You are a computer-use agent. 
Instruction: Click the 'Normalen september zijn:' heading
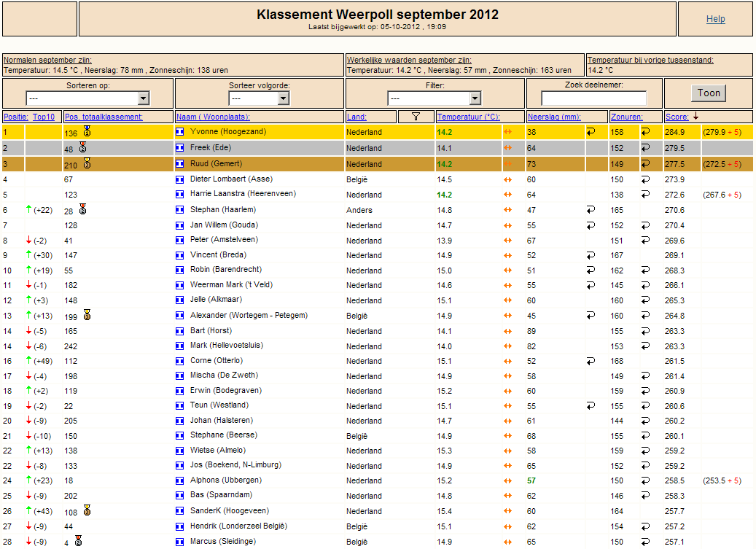pos(47,61)
